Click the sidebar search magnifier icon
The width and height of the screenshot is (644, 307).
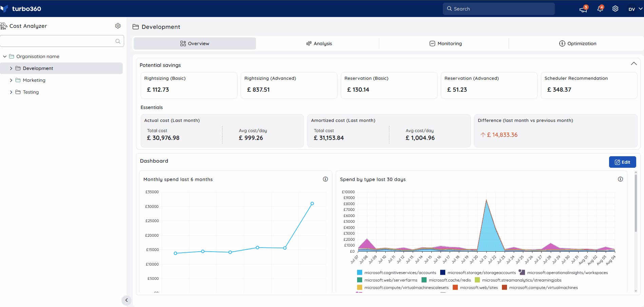click(118, 41)
